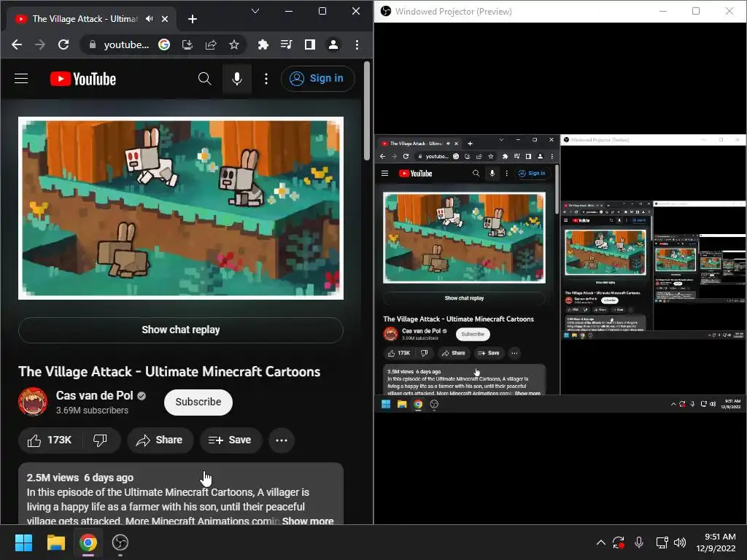
Task: Click 3.69M subscribers text
Action: 92,410
